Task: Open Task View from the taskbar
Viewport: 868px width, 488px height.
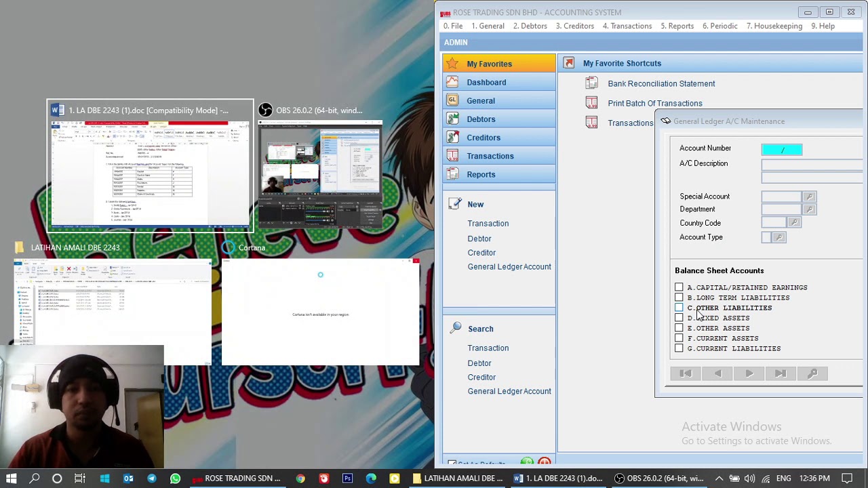Action: click(x=80, y=479)
